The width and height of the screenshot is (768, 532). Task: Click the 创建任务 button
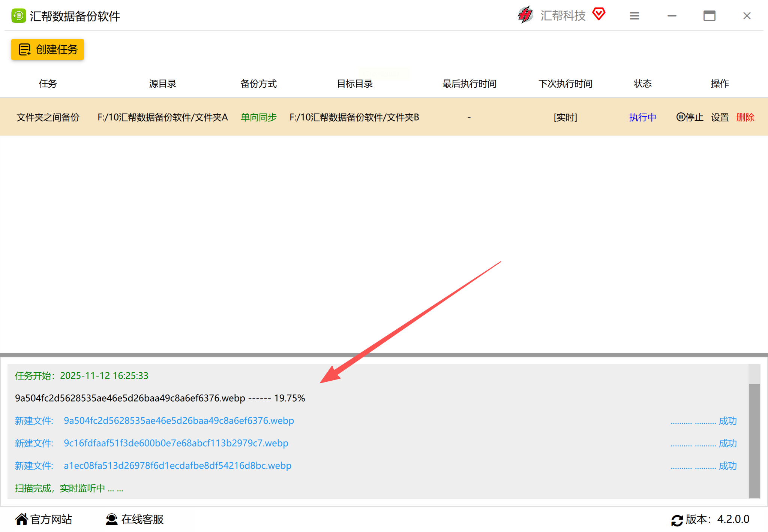click(x=48, y=49)
